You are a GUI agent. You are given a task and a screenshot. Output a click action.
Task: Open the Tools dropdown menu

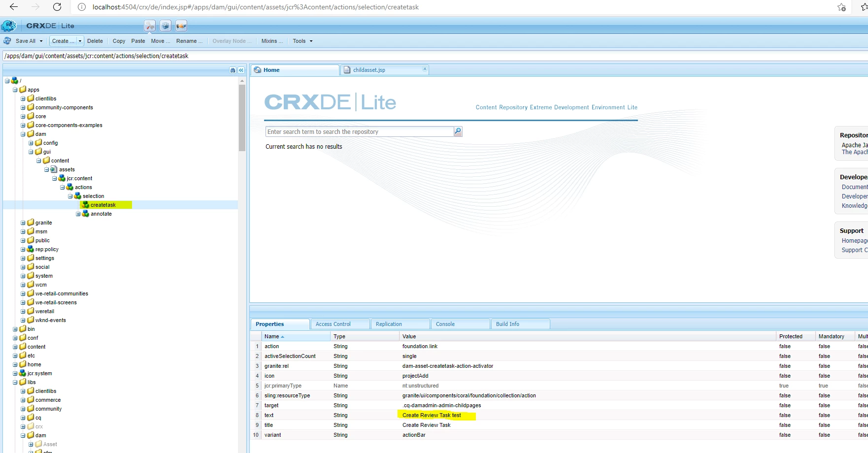point(302,41)
